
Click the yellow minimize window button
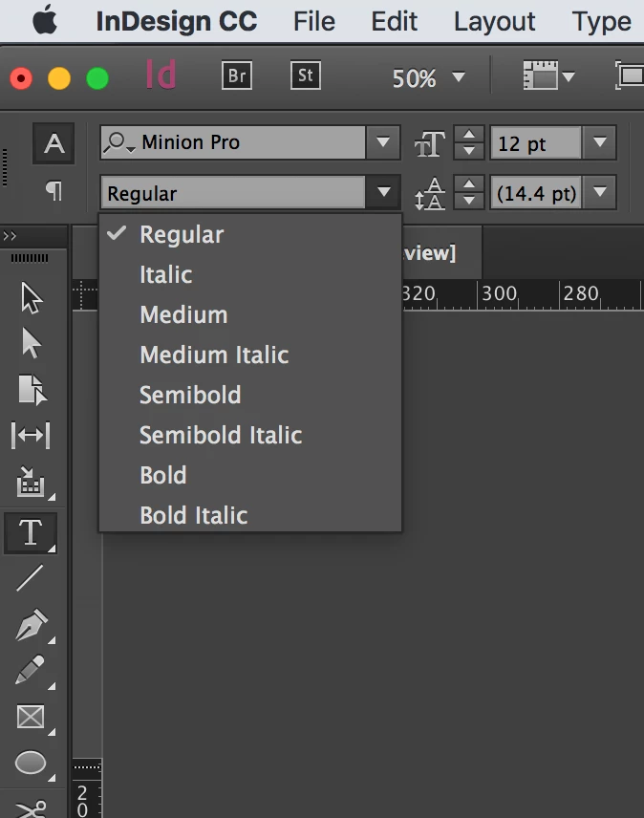pyautogui.click(x=59, y=78)
